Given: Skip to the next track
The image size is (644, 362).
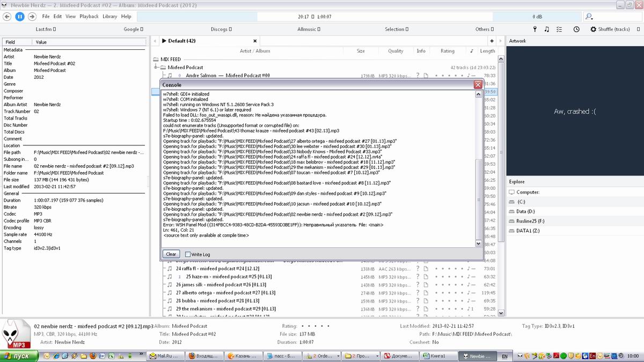Looking at the screenshot, I should tap(32, 17).
